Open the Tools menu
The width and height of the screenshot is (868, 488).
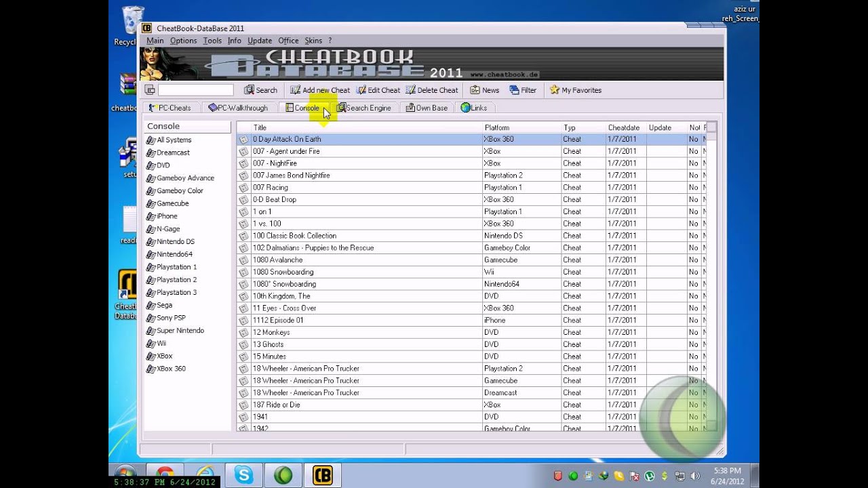pyautogui.click(x=212, y=41)
